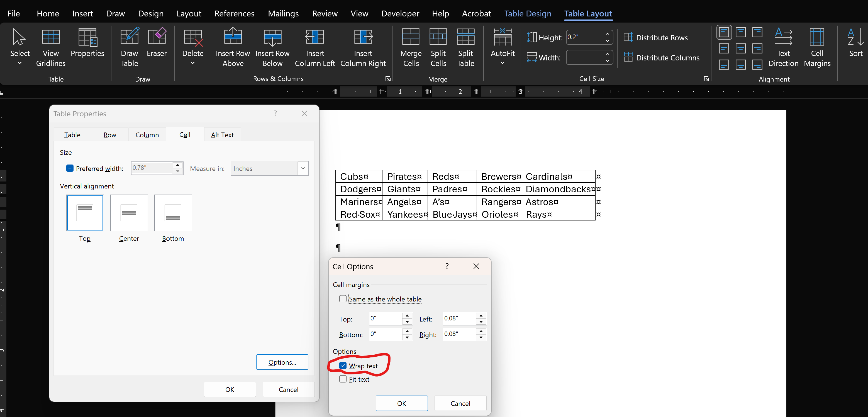
Task: Open the Table Design ribbon tab
Action: (x=528, y=13)
